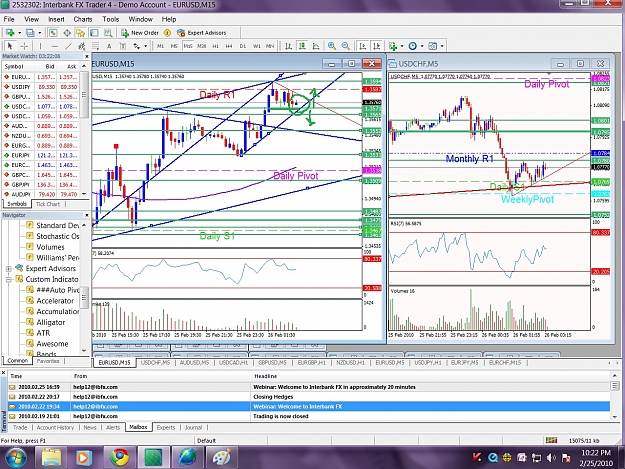Screen dimensions: 625x469
Task: Toggle chart Auto Scroll
Action: coord(363,46)
